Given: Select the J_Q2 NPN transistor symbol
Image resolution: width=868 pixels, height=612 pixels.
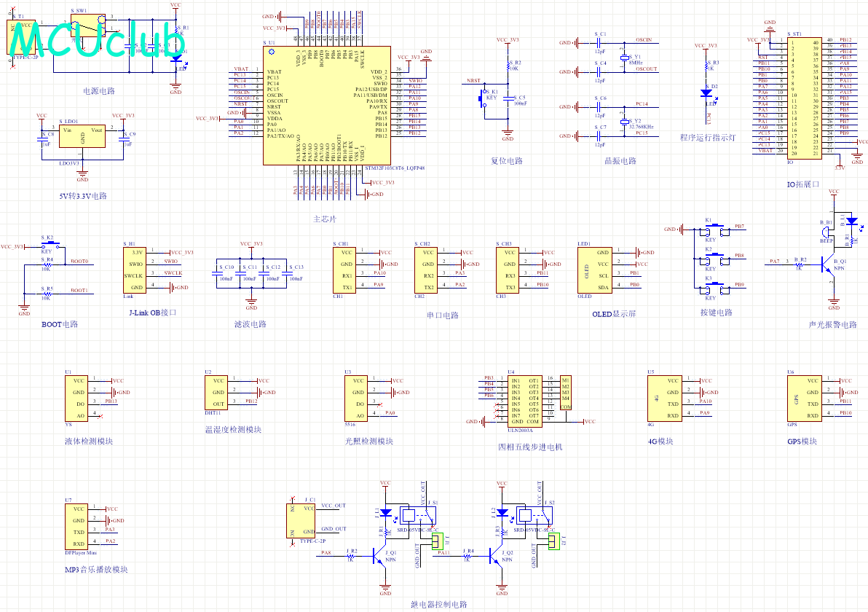Looking at the screenshot, I should click(497, 555).
